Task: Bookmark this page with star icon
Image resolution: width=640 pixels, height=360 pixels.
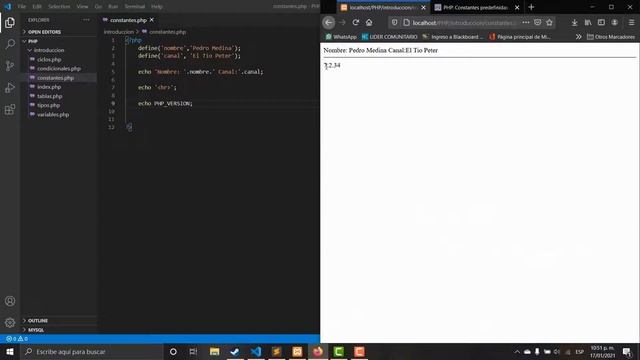Action: 549,22
